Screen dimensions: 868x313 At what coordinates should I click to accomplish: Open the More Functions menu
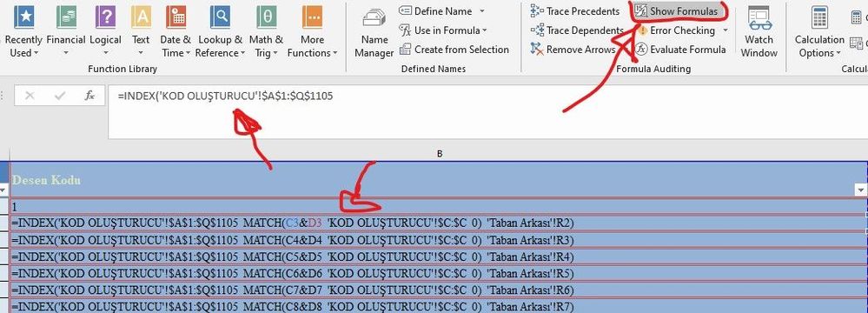pyautogui.click(x=312, y=30)
